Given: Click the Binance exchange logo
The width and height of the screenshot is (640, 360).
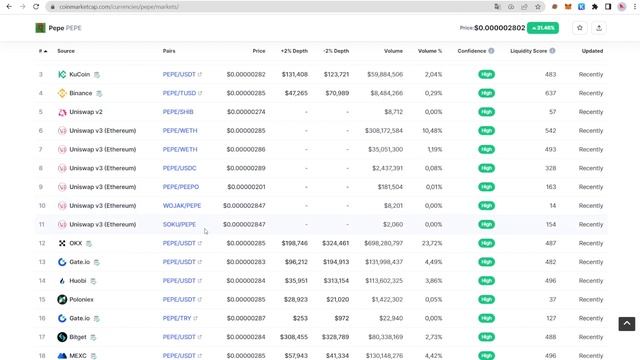Looking at the screenshot, I should 62,93.
